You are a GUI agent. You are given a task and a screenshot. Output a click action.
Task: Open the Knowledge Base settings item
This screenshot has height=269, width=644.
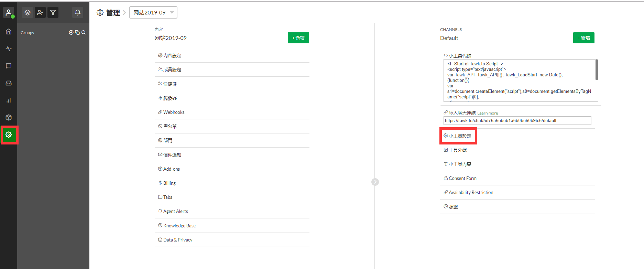(179, 226)
